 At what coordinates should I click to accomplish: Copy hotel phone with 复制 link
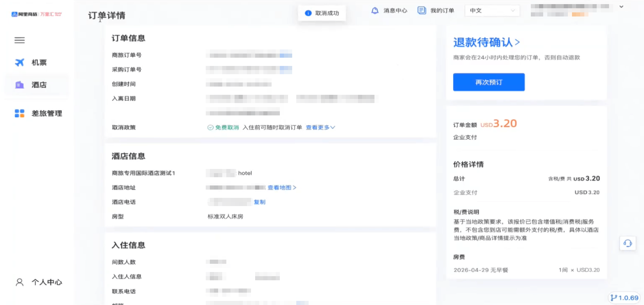[x=260, y=202]
